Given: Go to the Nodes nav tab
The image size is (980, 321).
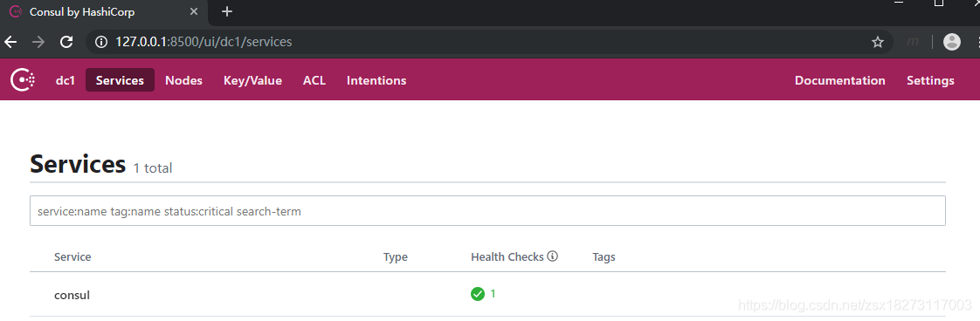Looking at the screenshot, I should (x=183, y=80).
